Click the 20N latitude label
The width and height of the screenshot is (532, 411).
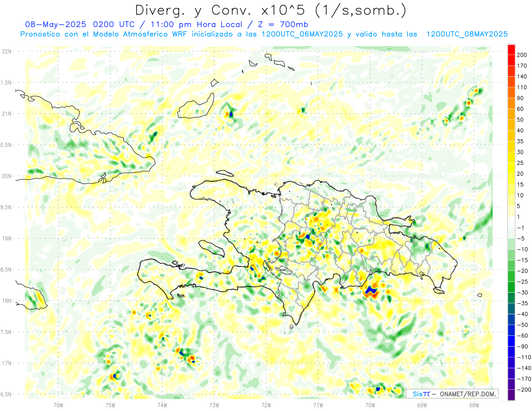[x=6, y=176]
